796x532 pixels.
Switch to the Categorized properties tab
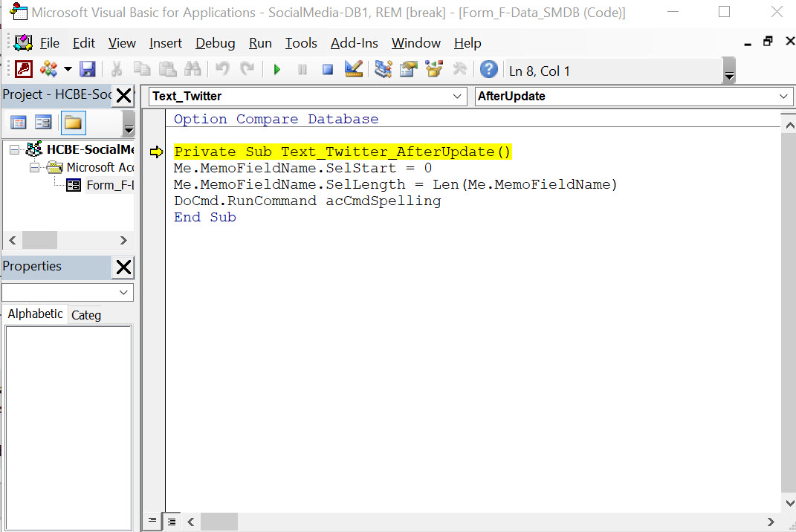[85, 315]
